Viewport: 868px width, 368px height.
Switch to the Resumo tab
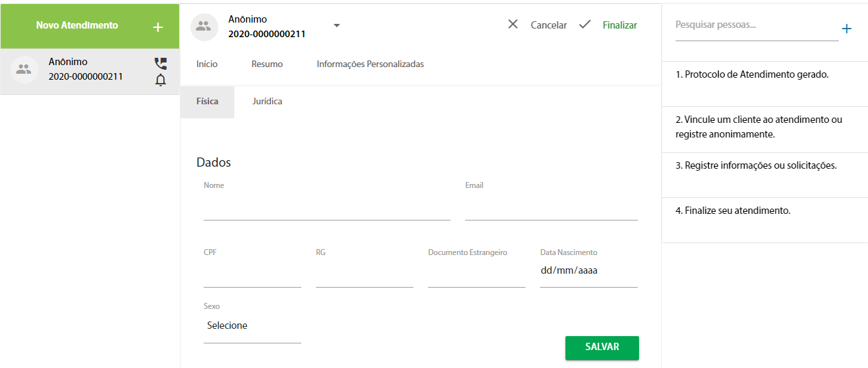pos(267,64)
